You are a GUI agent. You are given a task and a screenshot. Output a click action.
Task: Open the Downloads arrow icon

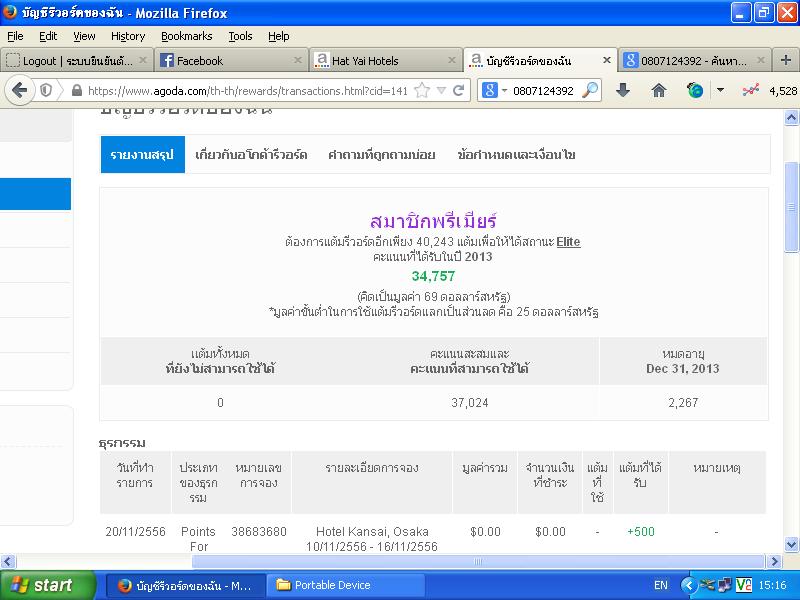click(x=622, y=91)
